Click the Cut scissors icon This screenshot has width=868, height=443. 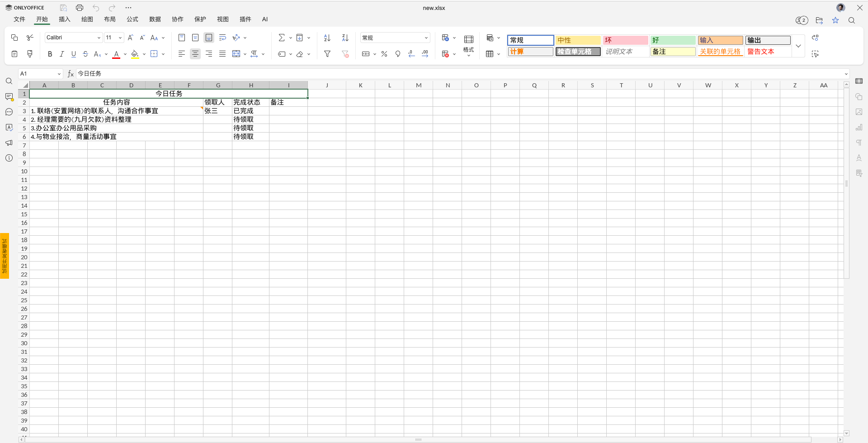pos(30,38)
